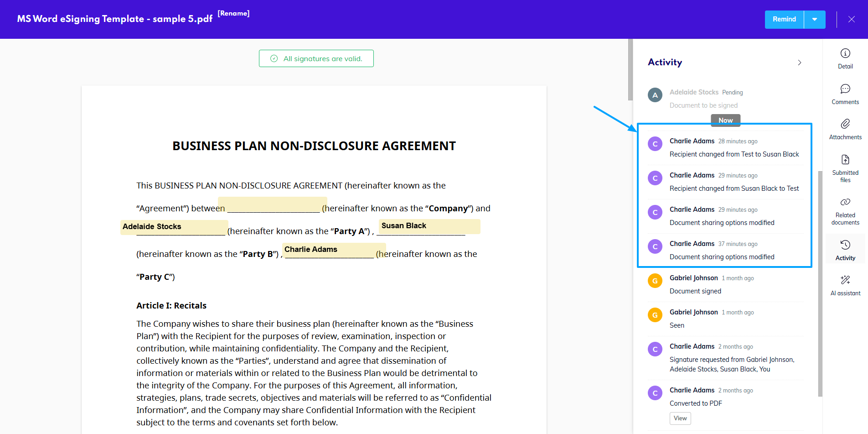Click Adelaide Stocks avatar in Activity
The height and width of the screenshot is (434, 868).
click(655, 95)
